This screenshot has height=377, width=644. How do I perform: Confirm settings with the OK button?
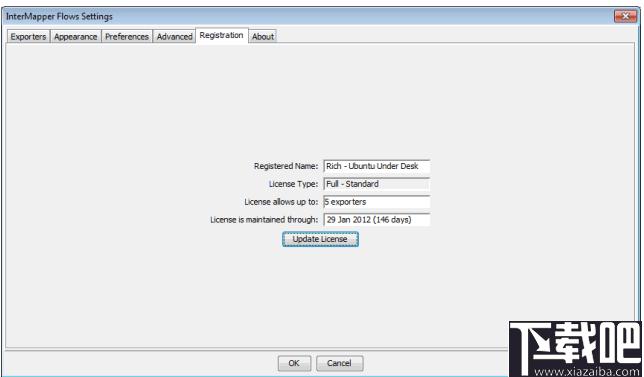pos(294,363)
